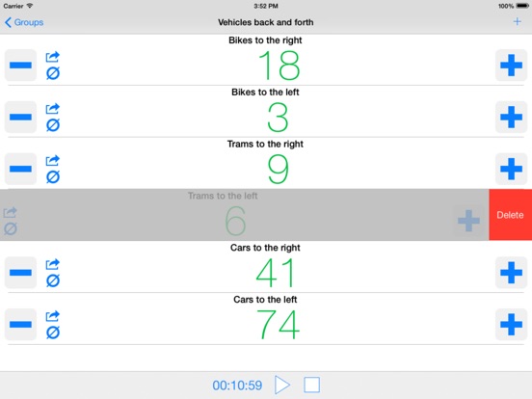Delete the Trams to the left counter
The height and width of the screenshot is (399, 532).
(510, 215)
